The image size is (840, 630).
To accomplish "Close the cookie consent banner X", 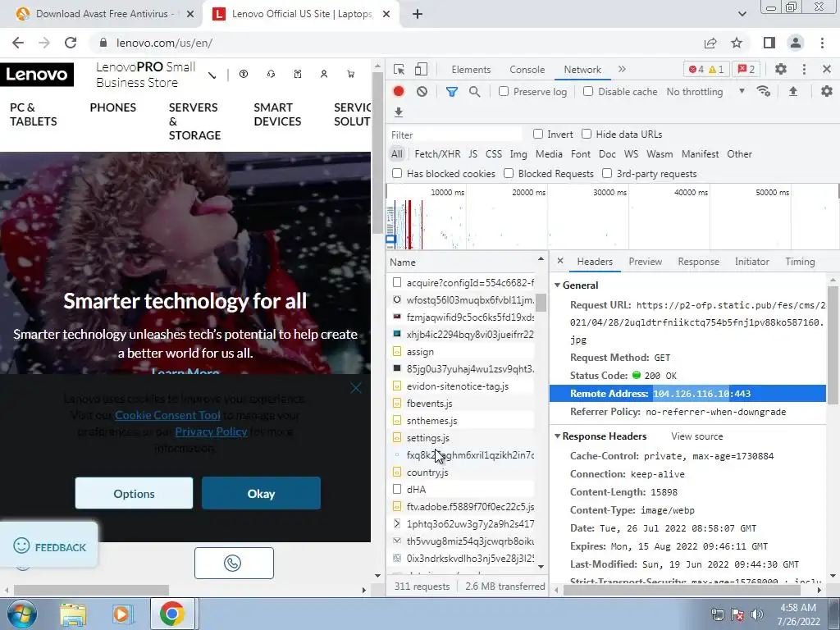I will click(356, 388).
